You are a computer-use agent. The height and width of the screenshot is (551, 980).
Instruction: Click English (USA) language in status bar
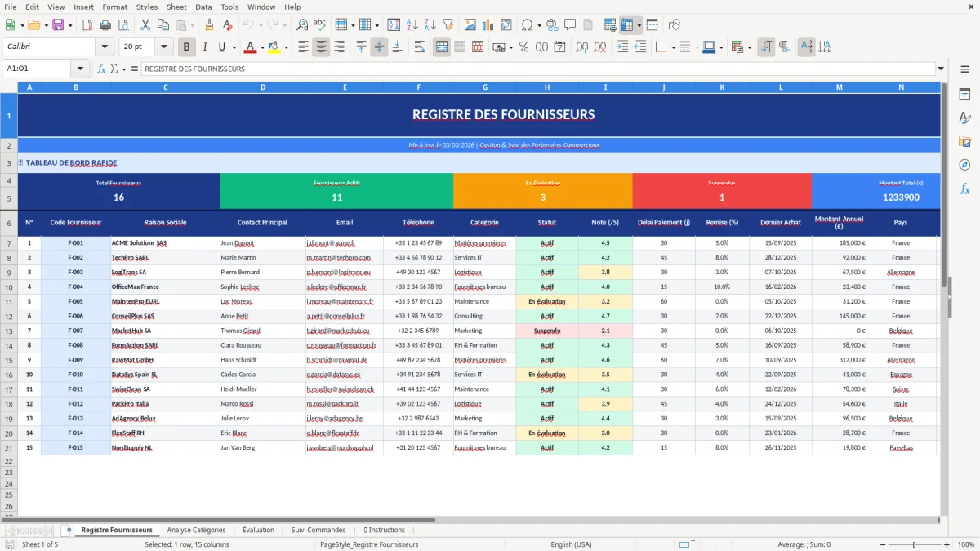coord(572,544)
